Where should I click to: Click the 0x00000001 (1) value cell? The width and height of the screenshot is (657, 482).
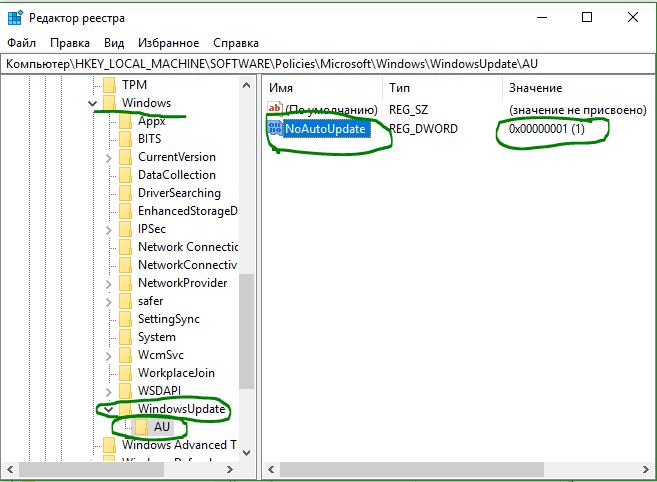click(547, 128)
